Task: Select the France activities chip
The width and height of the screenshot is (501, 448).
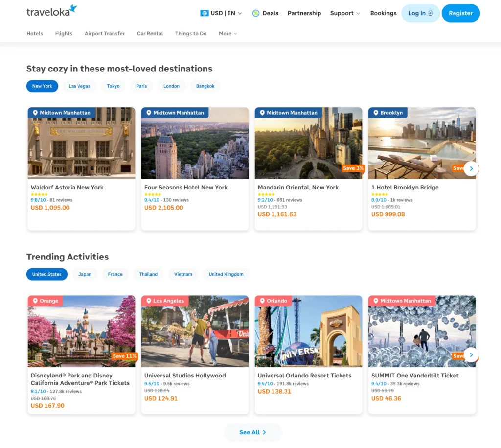Action: click(x=115, y=274)
